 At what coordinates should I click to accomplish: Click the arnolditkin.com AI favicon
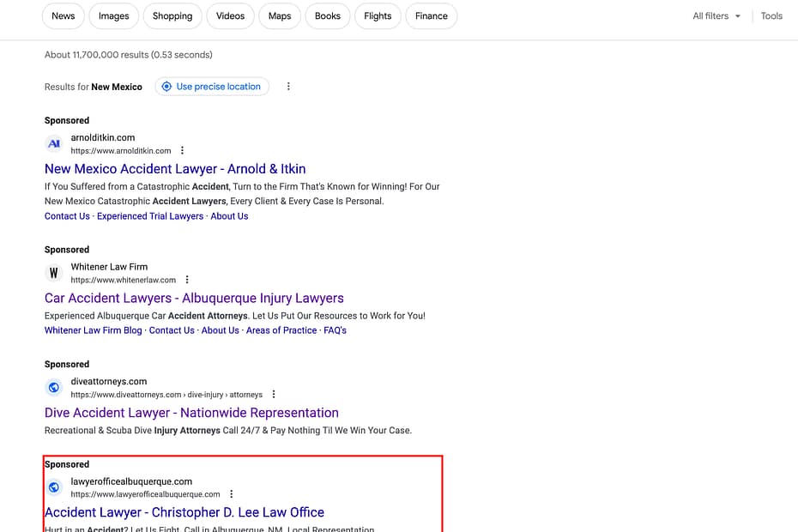(54, 143)
